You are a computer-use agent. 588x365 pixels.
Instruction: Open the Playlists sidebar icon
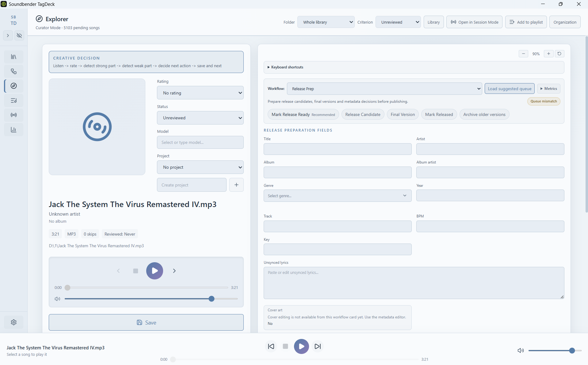pyautogui.click(x=13, y=101)
